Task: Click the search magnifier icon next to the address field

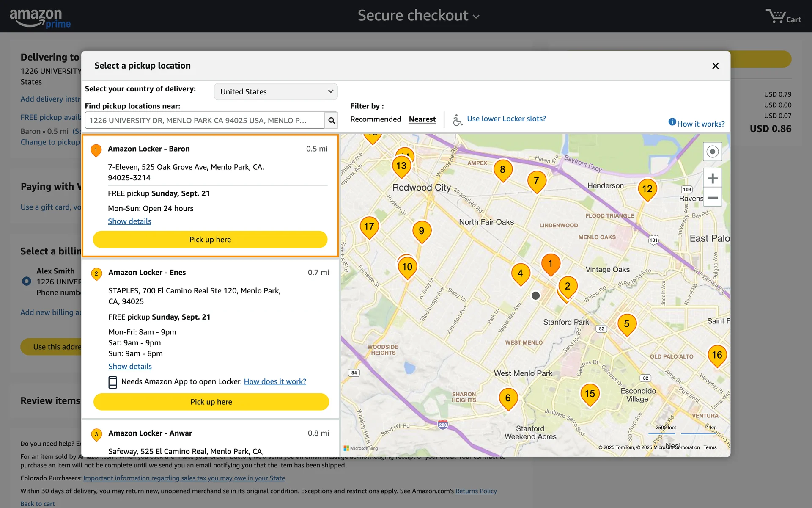Action: [x=332, y=121]
